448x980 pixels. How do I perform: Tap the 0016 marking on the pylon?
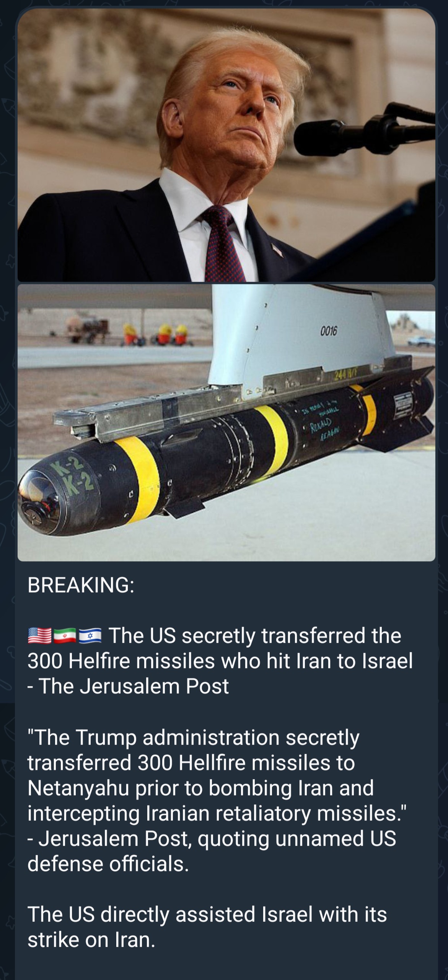tap(327, 331)
